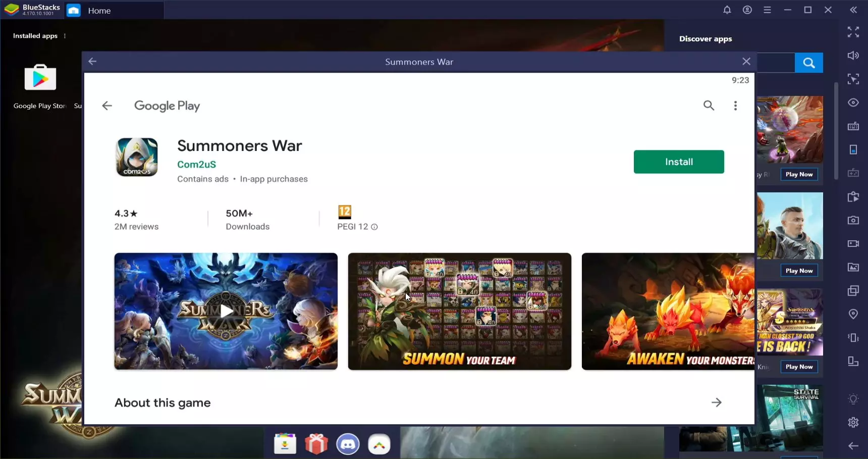Expand the About this game section arrow

(x=716, y=402)
